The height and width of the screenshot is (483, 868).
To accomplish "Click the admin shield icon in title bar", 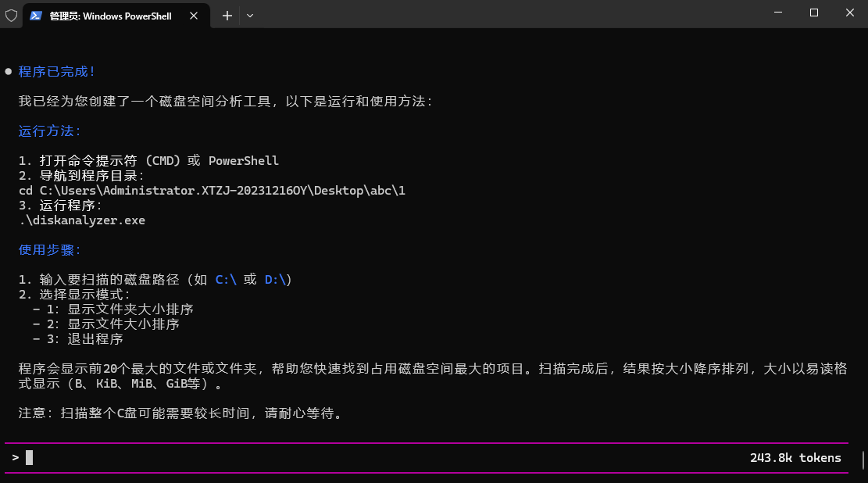I will click(x=11, y=16).
